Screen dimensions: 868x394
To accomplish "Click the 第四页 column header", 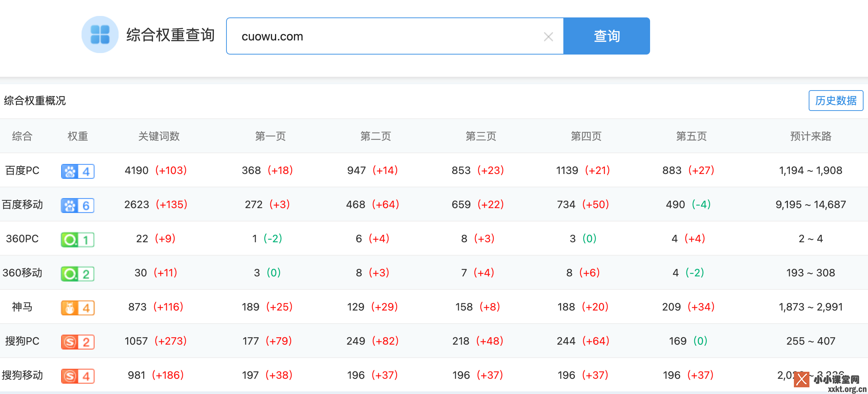I will tap(586, 136).
